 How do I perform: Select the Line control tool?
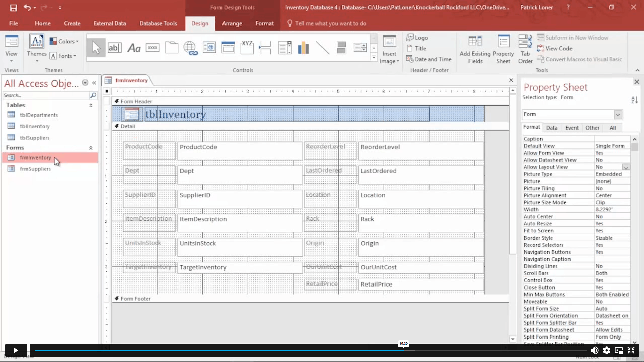click(x=323, y=48)
